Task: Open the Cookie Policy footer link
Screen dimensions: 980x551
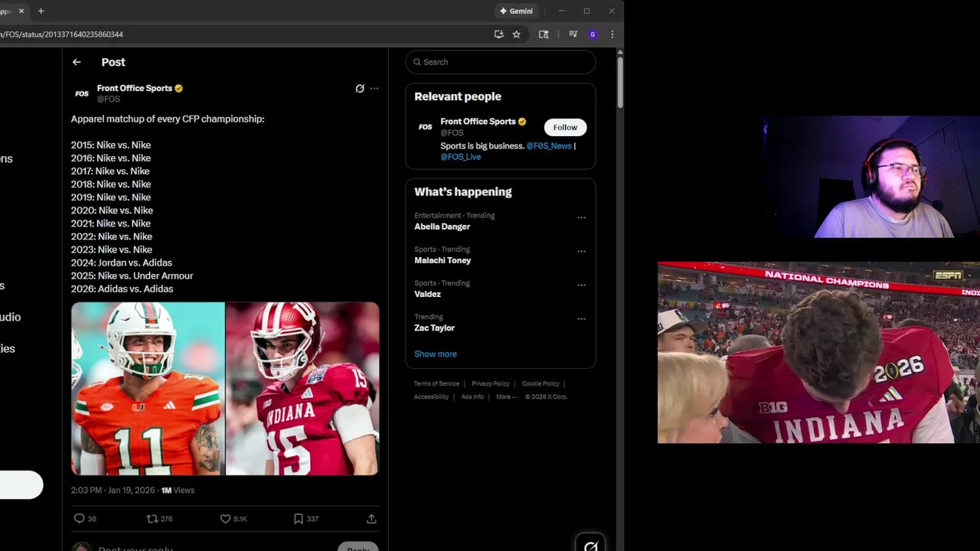Action: (541, 383)
